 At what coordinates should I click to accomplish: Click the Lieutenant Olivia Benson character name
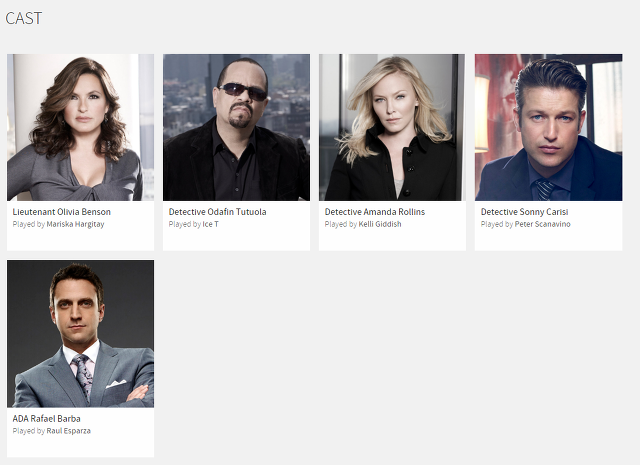(x=62, y=212)
